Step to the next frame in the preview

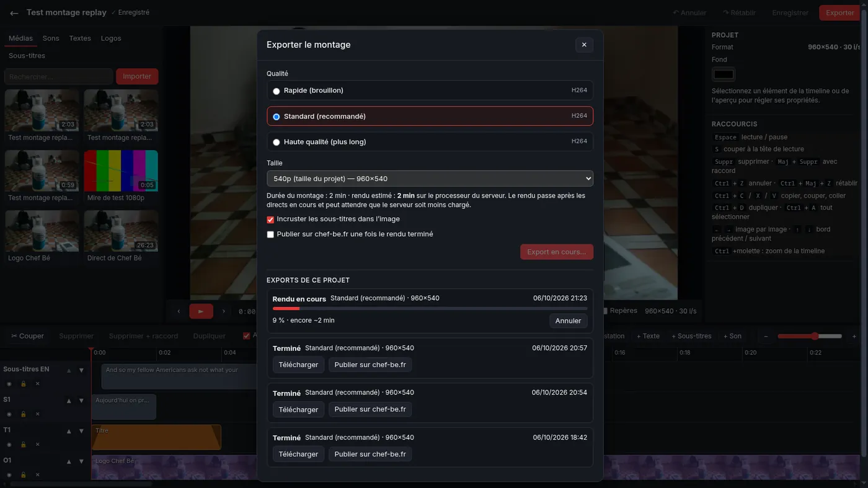tap(224, 311)
